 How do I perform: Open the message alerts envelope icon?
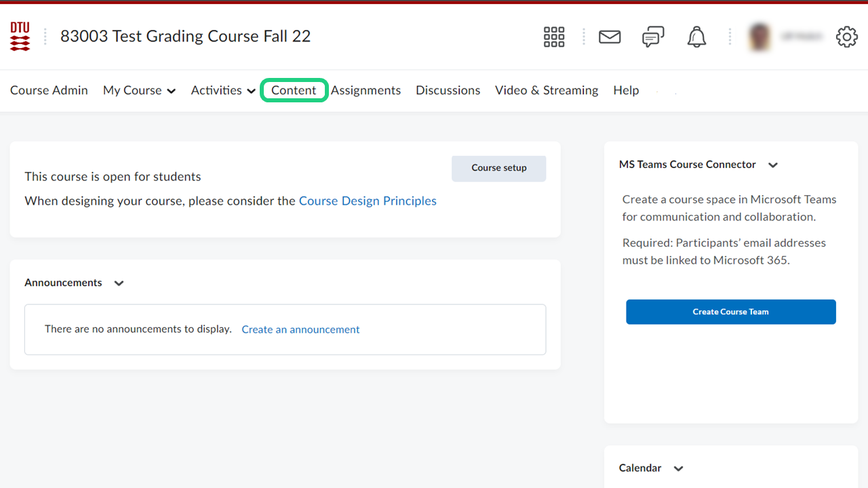(610, 37)
